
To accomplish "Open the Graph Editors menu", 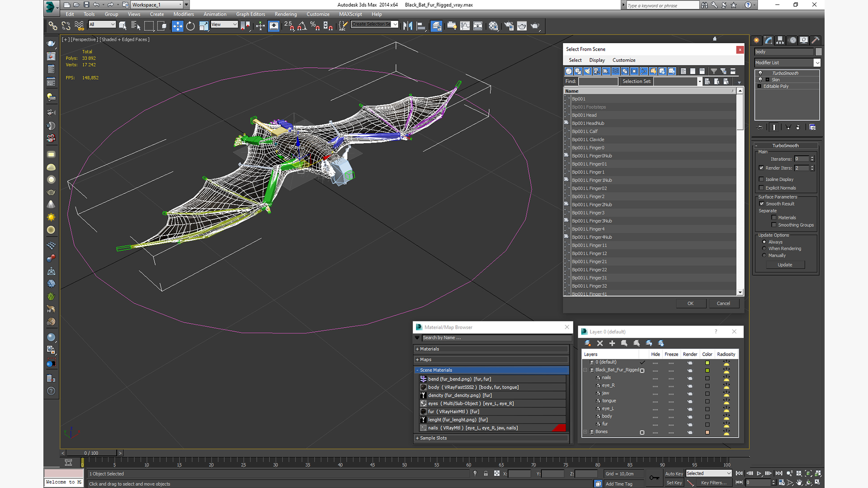I will click(x=250, y=14).
